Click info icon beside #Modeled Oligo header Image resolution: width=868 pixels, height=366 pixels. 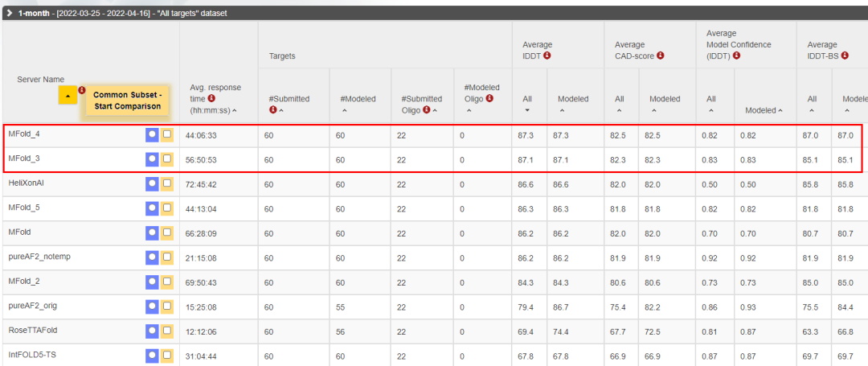click(489, 99)
